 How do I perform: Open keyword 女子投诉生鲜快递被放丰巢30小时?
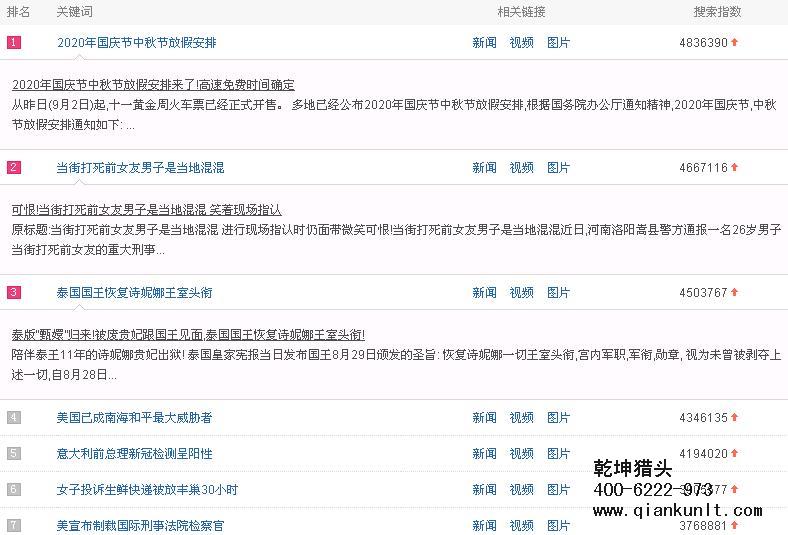point(147,490)
